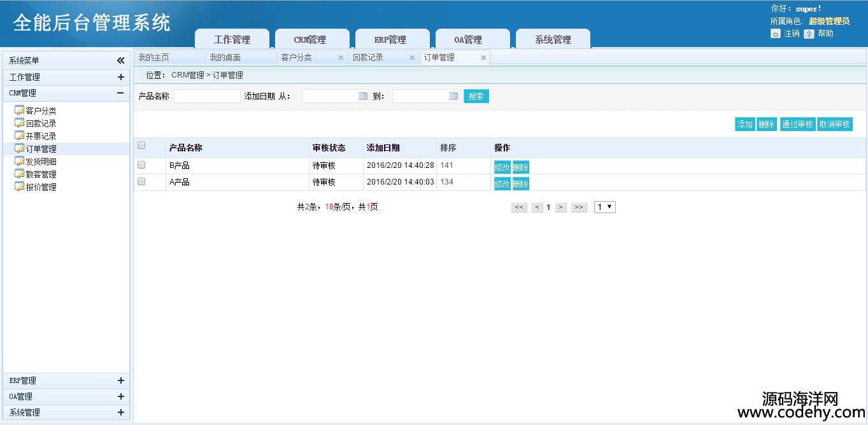The height and width of the screenshot is (425, 868).
Task: Go to last page button
Action: pos(579,207)
